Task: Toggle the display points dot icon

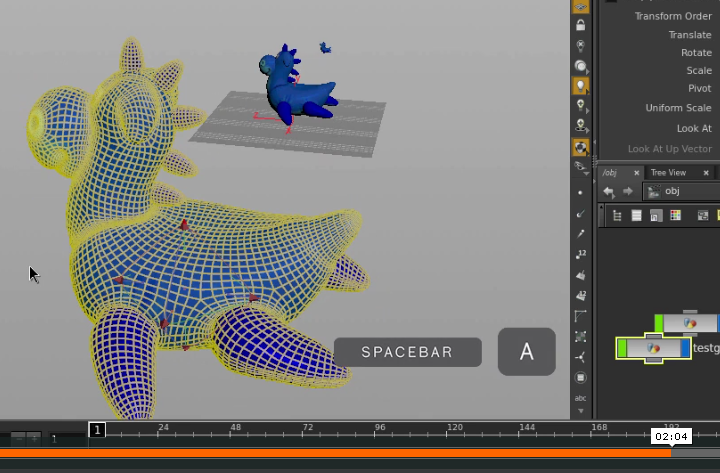Action: 580,193
